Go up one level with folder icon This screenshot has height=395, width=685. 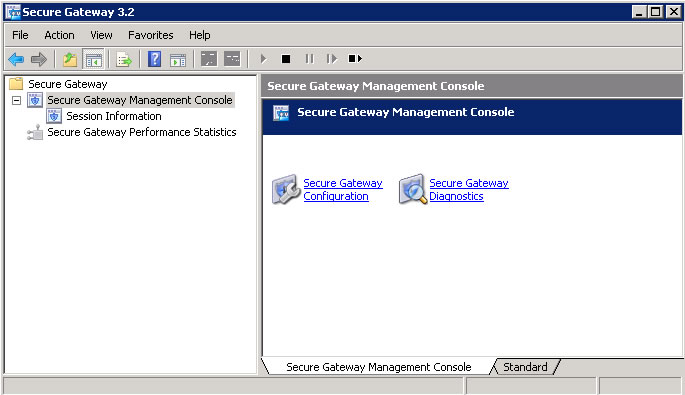click(69, 59)
